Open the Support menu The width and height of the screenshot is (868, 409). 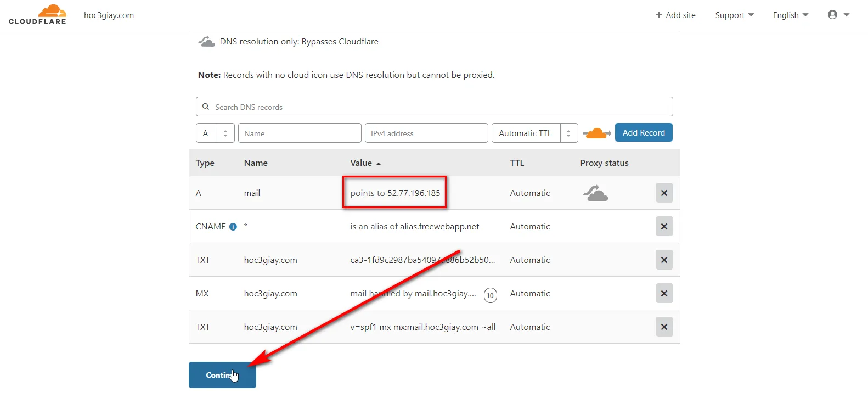click(x=734, y=15)
